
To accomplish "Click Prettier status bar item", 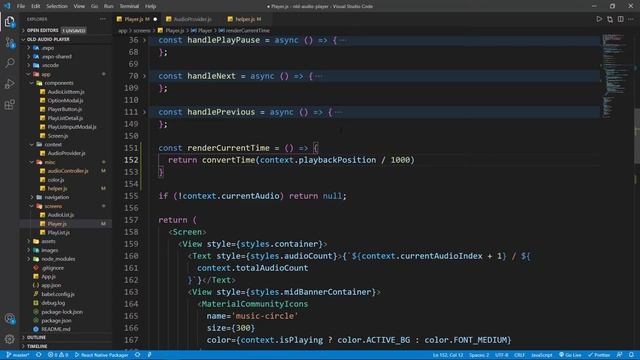I will 599,355.
